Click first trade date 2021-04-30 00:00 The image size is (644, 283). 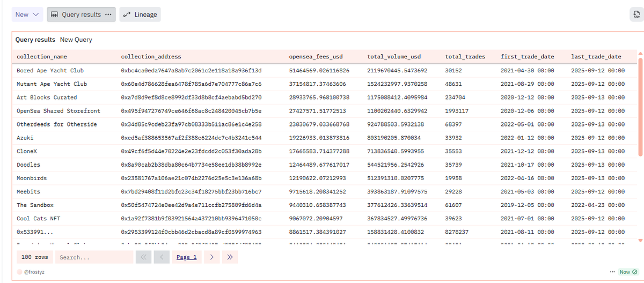[528, 71]
